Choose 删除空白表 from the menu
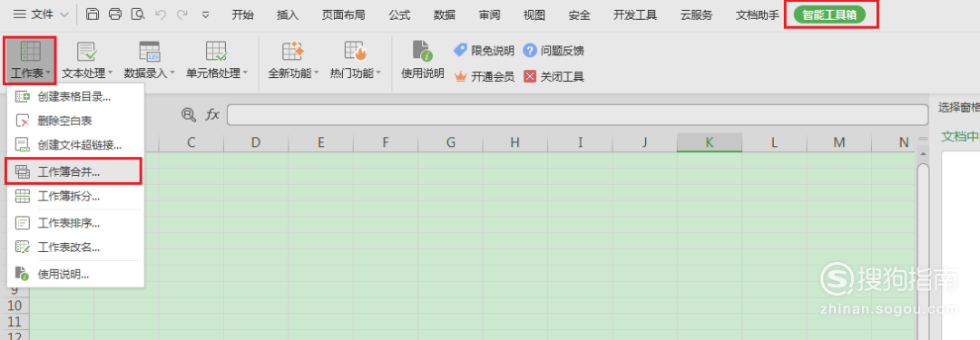 75,121
